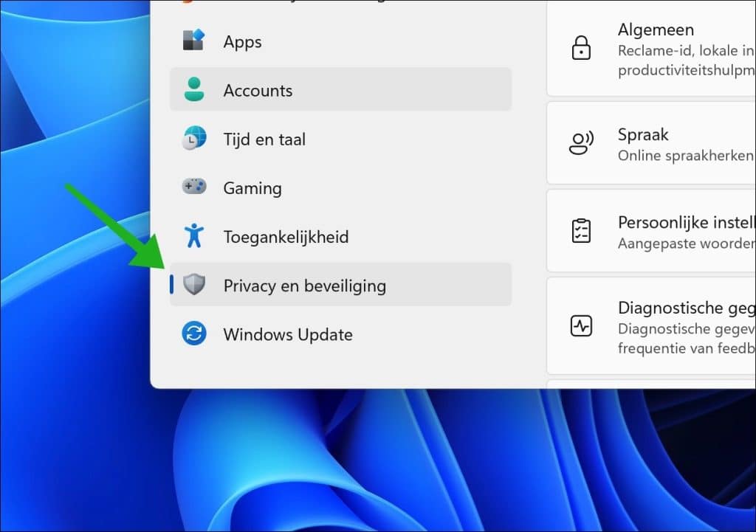Click the Accounts person icon
The height and width of the screenshot is (532, 756).
tap(193, 90)
